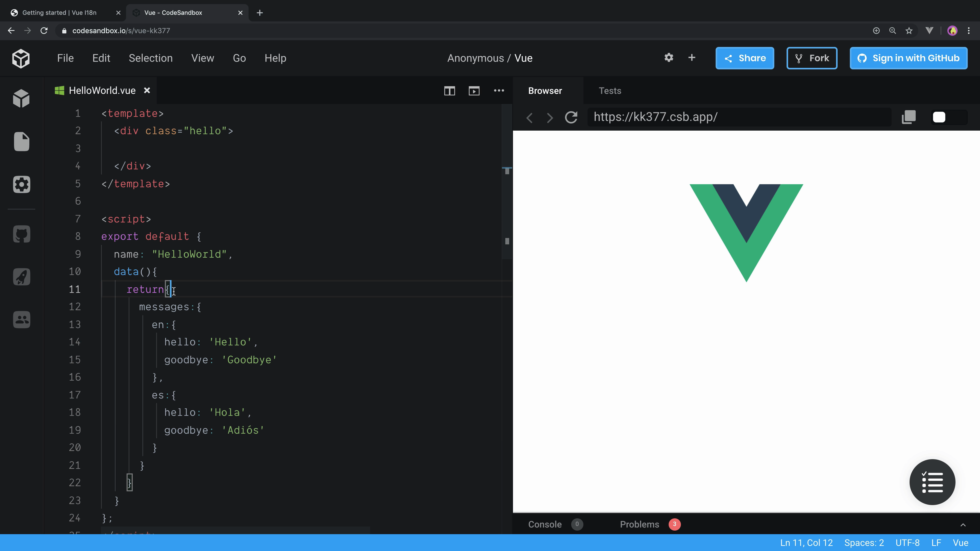Change encoding via UTF-8 status item
This screenshot has height=551, width=980.
(x=907, y=543)
